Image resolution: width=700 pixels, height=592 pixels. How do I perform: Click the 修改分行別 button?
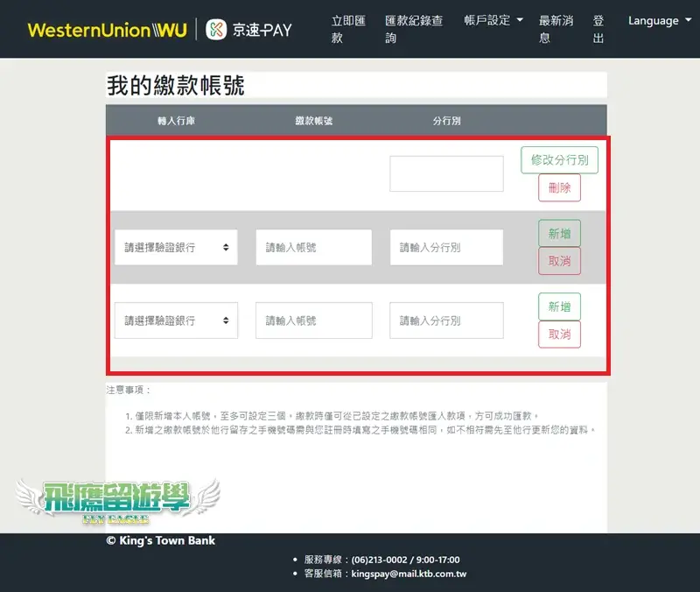coord(560,160)
